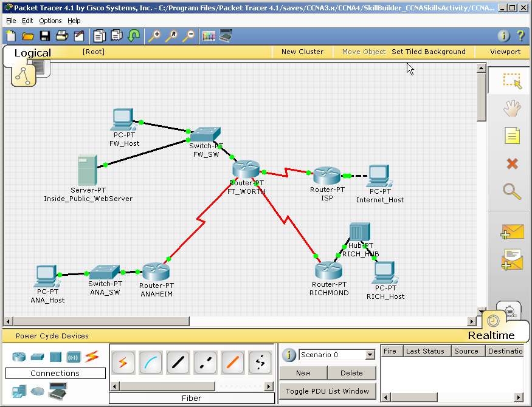Select the Inspect magnifier tool
The height and width of the screenshot is (407, 532).
(x=512, y=190)
